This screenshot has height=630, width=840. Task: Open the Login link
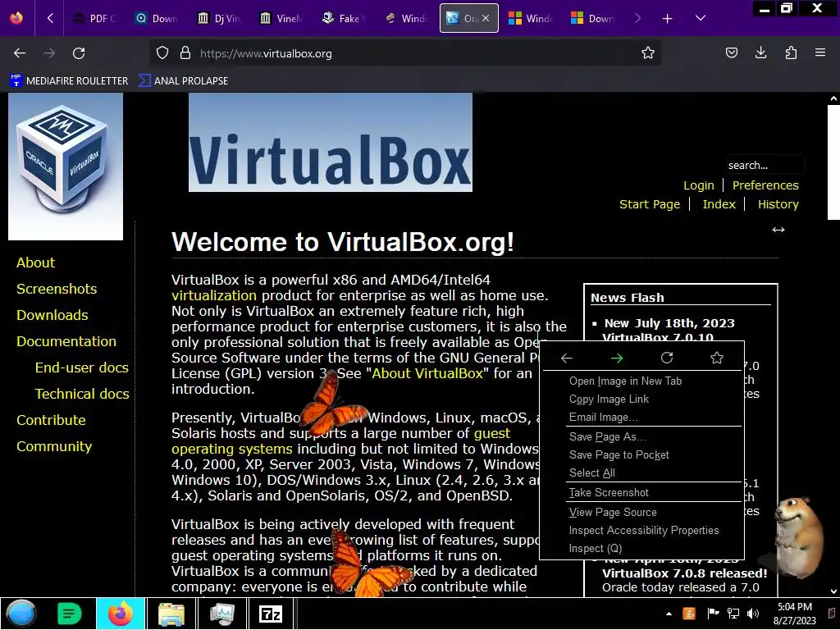tap(699, 185)
